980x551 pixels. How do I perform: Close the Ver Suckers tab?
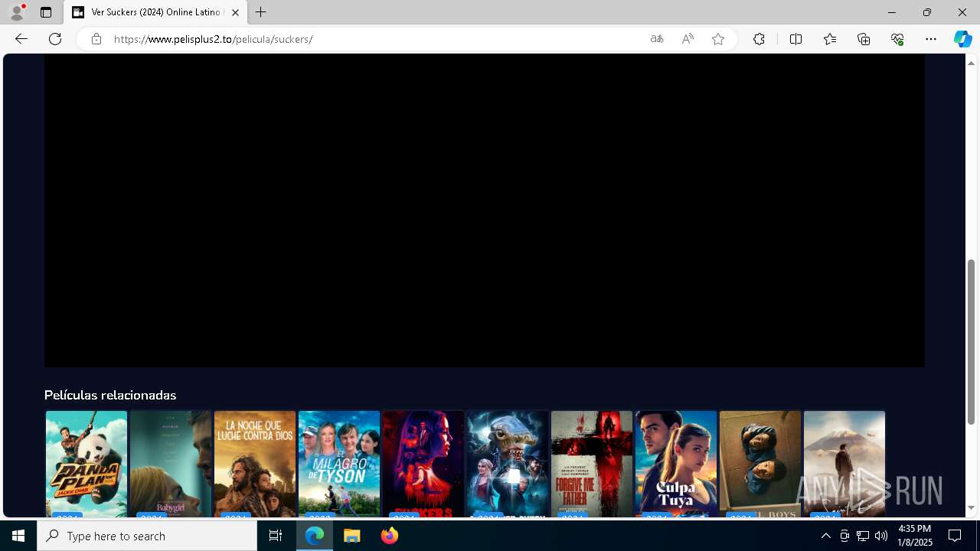click(x=235, y=12)
